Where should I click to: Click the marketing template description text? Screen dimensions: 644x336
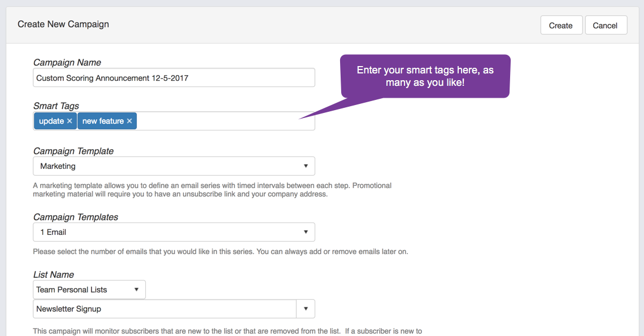pyautogui.click(x=212, y=190)
